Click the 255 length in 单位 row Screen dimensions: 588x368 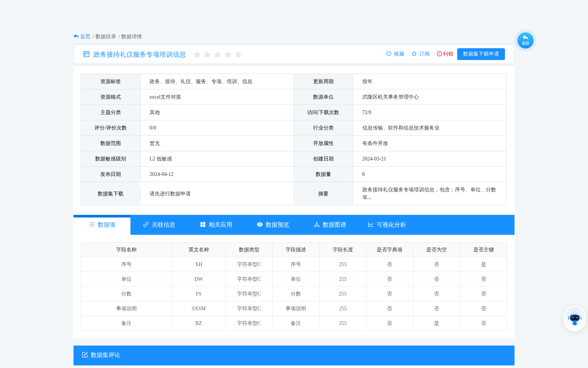pyautogui.click(x=343, y=279)
